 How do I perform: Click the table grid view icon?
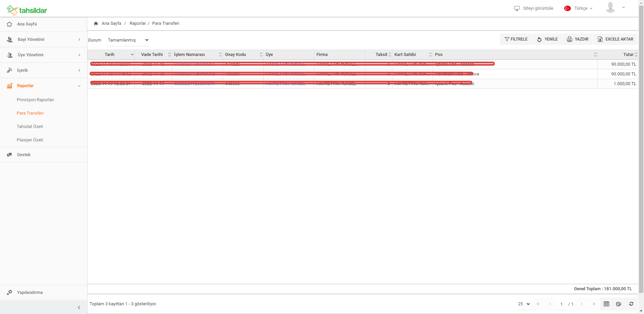coord(606,304)
